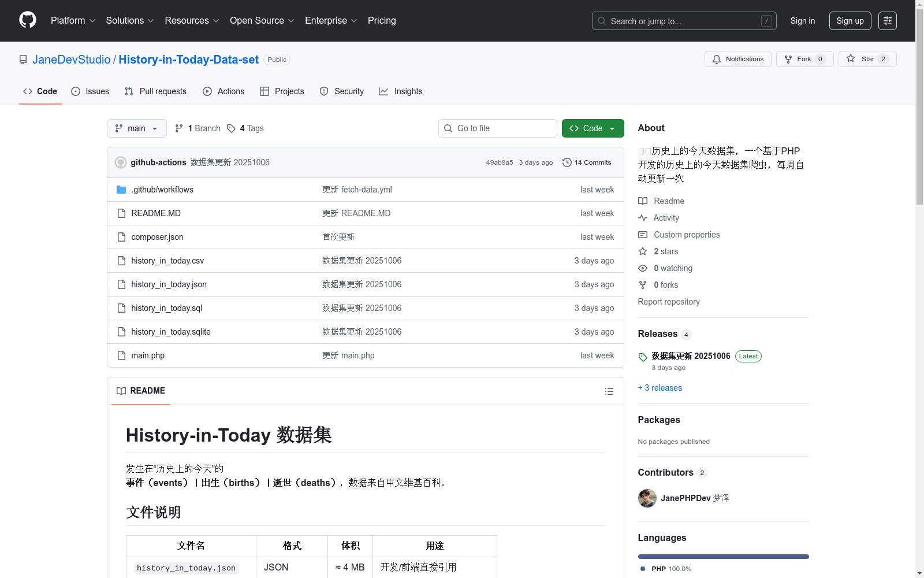Open the Notifications bell button

pyautogui.click(x=738, y=59)
